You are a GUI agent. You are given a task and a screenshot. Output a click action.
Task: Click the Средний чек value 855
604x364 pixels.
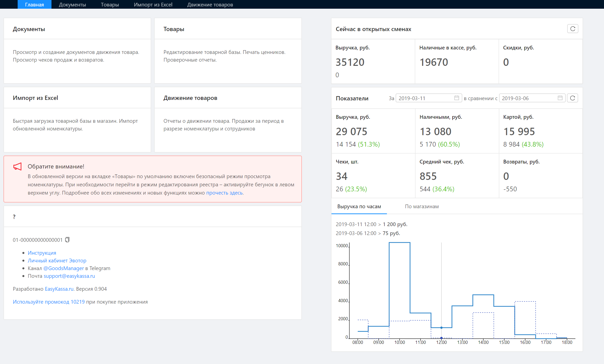pyautogui.click(x=428, y=176)
